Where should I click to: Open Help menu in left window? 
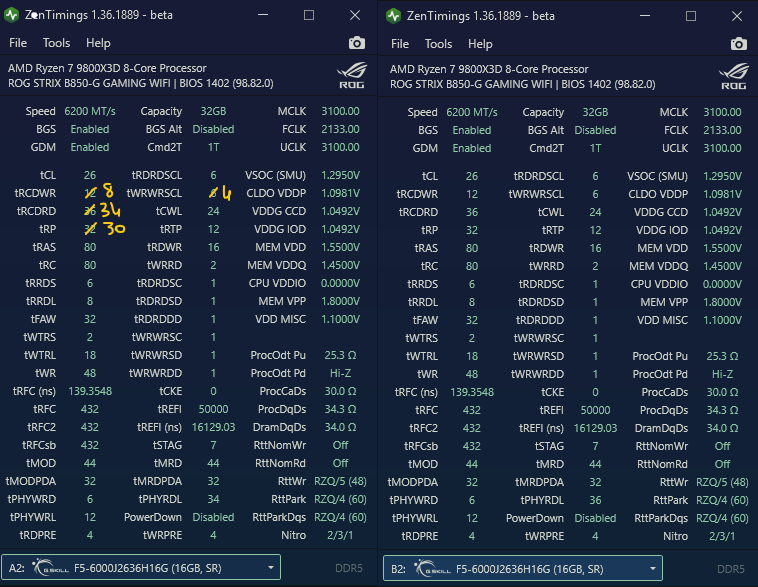98,43
